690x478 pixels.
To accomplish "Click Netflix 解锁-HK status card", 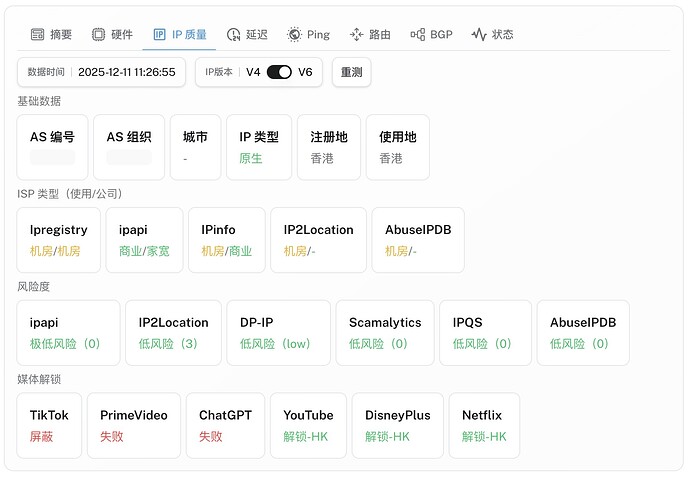I will coord(484,426).
